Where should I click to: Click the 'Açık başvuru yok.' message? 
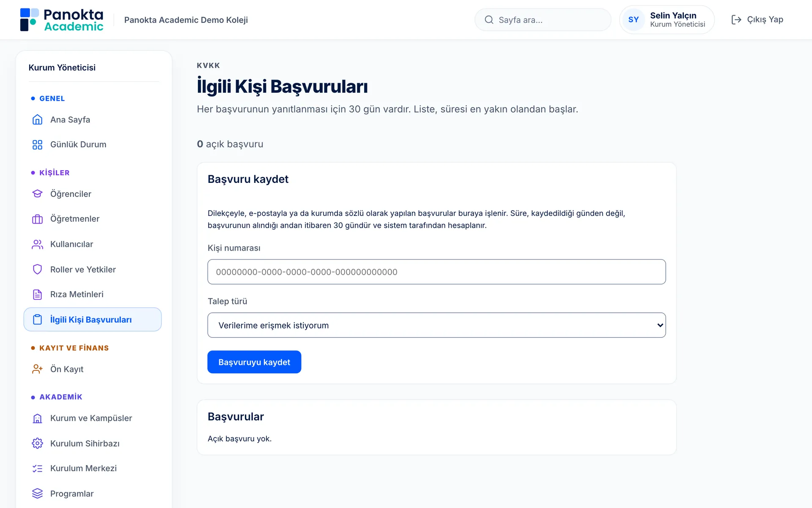[239, 439]
